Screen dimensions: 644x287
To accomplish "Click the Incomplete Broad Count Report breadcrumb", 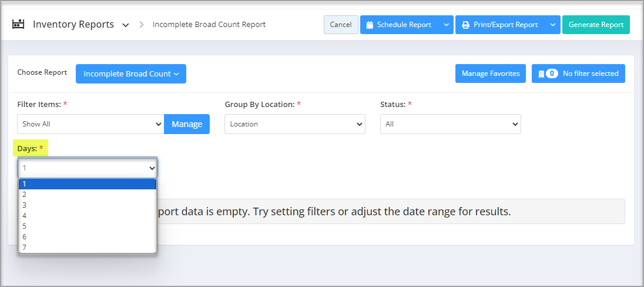I will (209, 25).
